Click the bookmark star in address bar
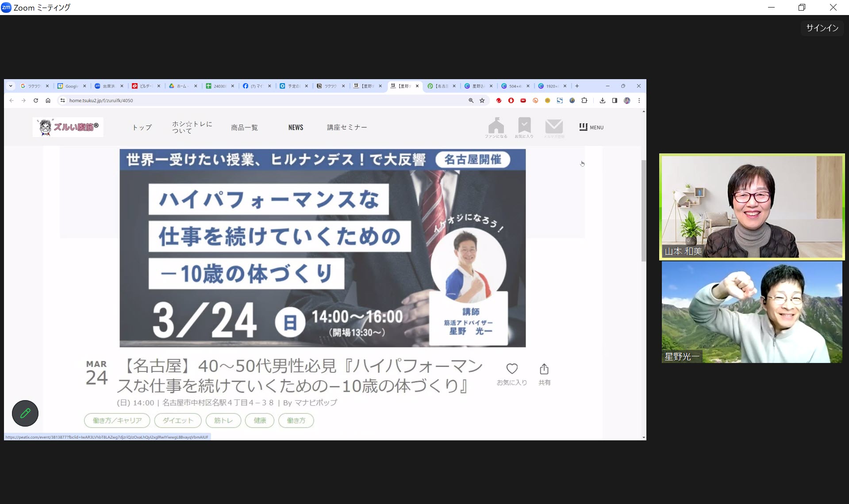849x504 pixels. coord(482,101)
